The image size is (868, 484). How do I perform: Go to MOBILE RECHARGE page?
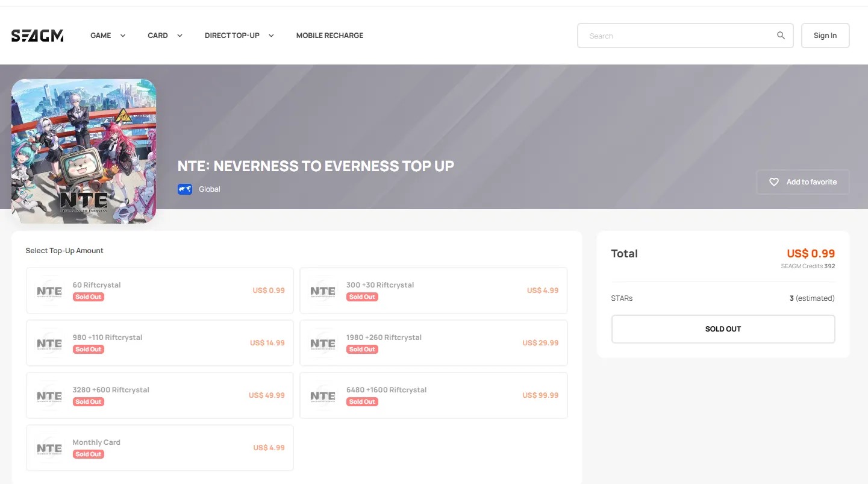[329, 36]
